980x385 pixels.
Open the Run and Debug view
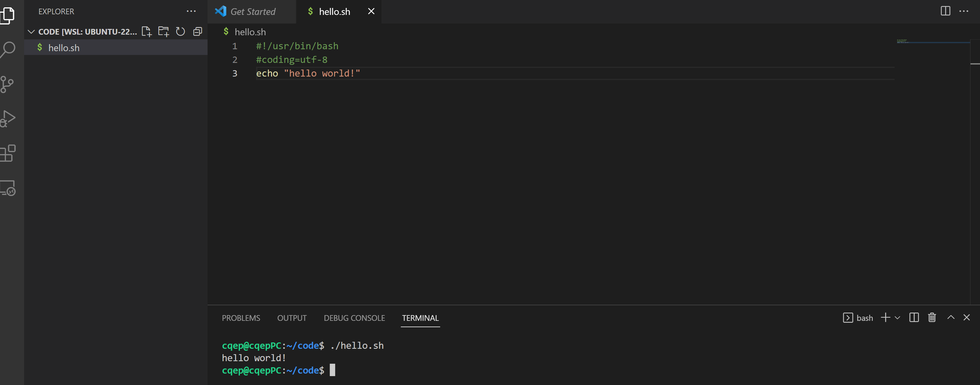pos(8,118)
